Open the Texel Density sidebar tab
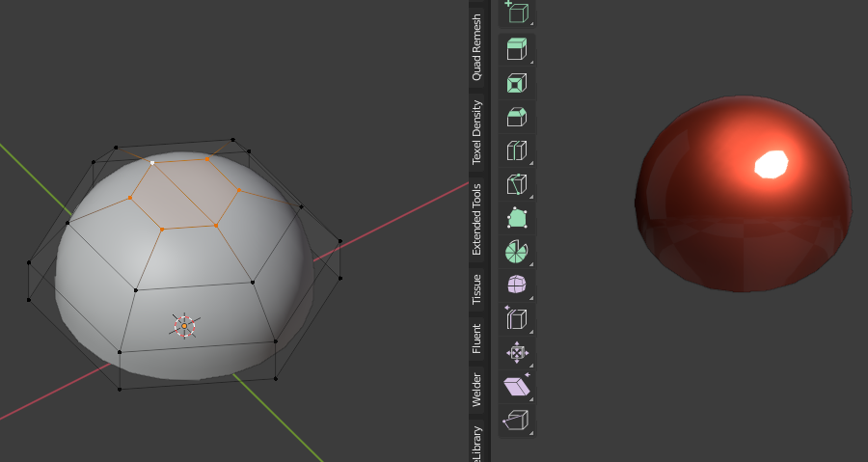868x462 pixels. [x=476, y=132]
